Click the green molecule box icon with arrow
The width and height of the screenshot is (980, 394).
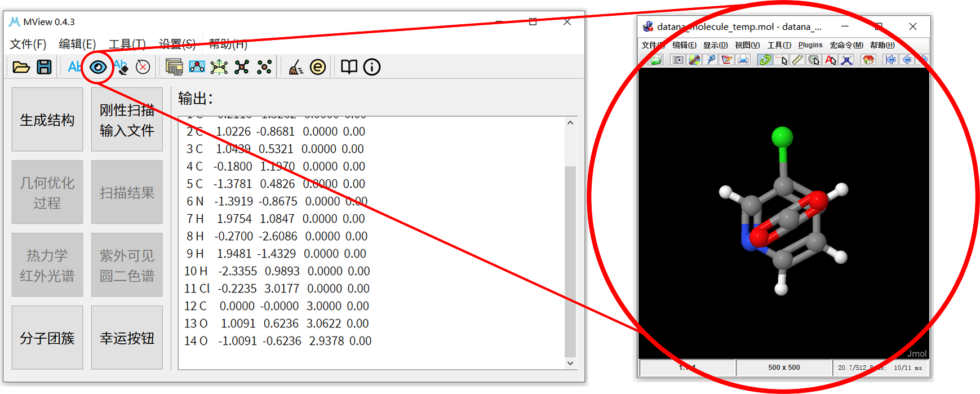click(219, 67)
